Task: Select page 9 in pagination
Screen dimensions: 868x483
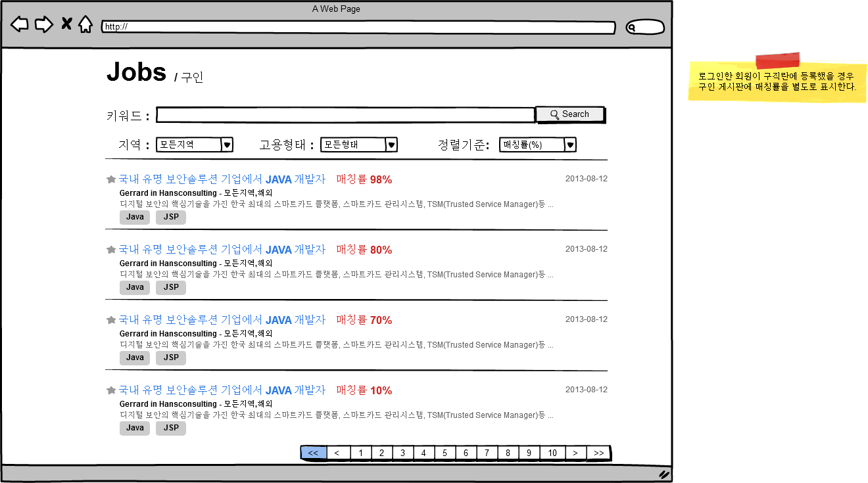Action: click(x=529, y=453)
